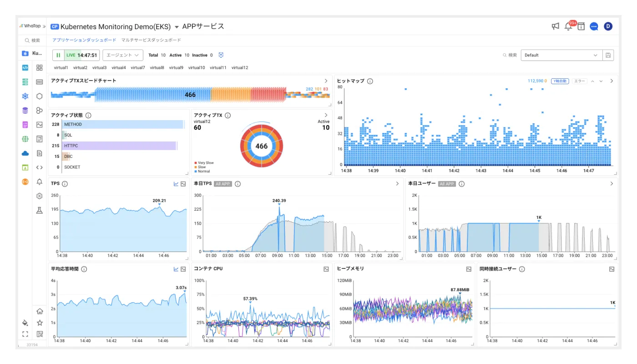The image size is (637, 364).
Task: Open the user avatar D menu
Action: 608,26
